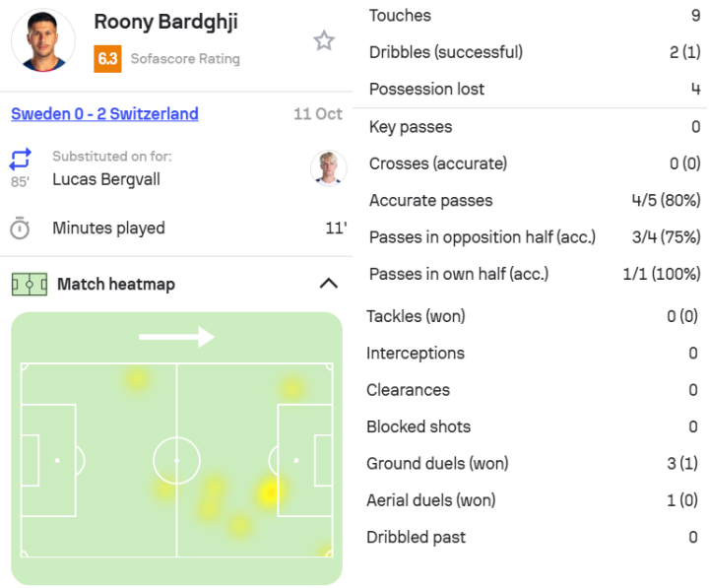Click the white attack direction arrow

[176, 338]
